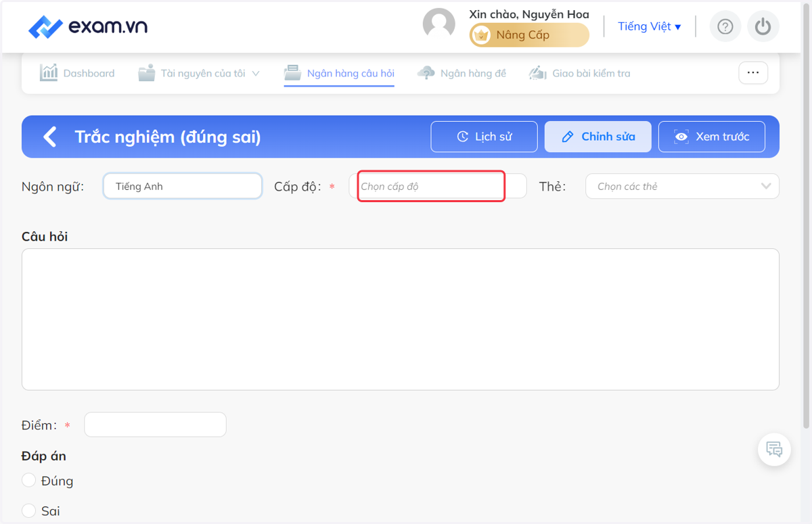Open the Chọn cấp độ dropdown
The image size is (812, 524).
click(438, 186)
